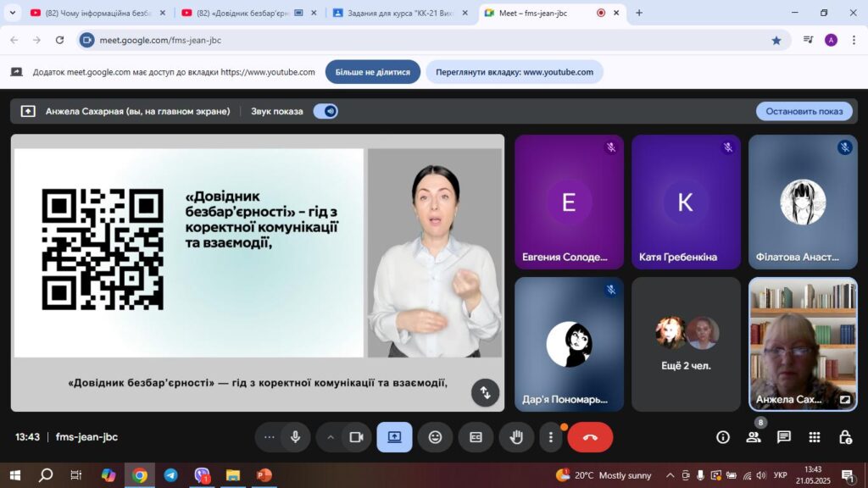Show the participants panel

(x=754, y=437)
